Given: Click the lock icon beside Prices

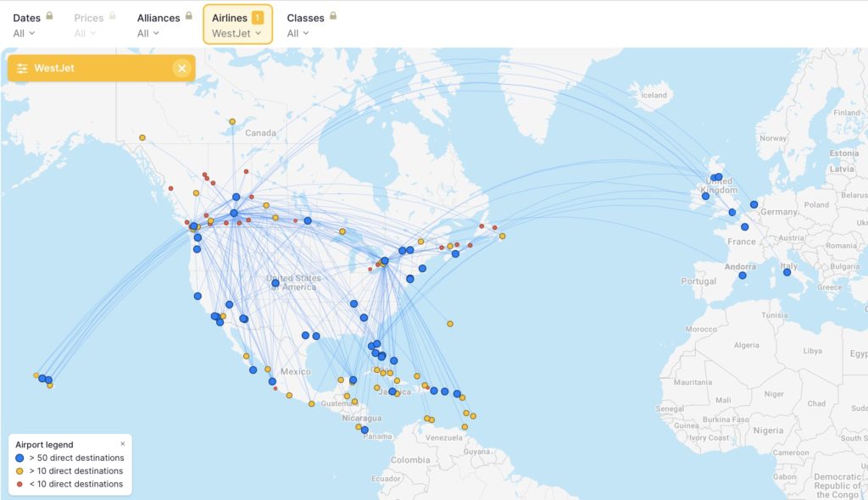Looking at the screenshot, I should [111, 15].
